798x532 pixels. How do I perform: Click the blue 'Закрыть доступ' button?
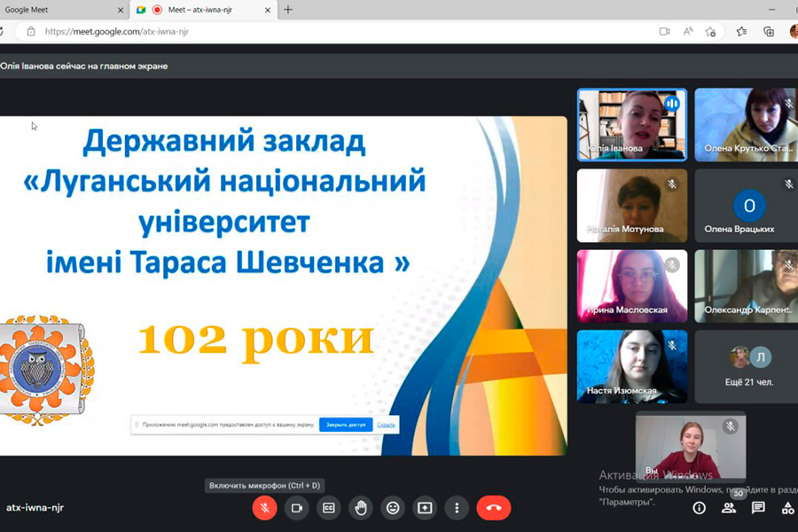[x=346, y=425]
